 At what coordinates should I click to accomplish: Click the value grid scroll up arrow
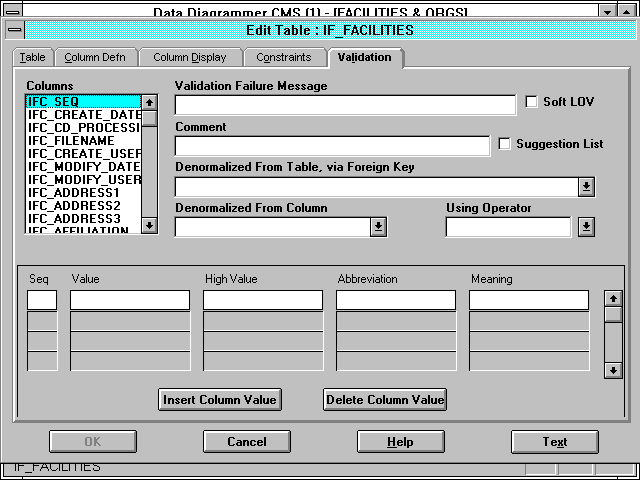613,298
